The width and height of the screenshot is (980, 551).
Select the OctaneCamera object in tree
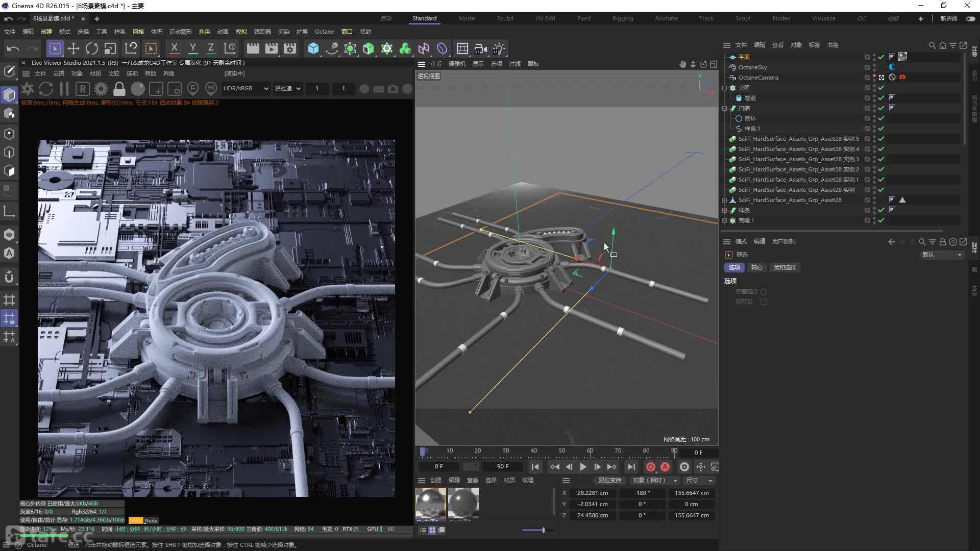point(758,78)
